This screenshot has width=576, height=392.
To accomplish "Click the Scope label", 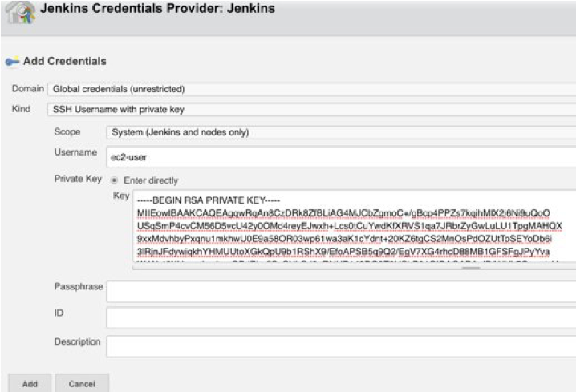I will coord(67,131).
